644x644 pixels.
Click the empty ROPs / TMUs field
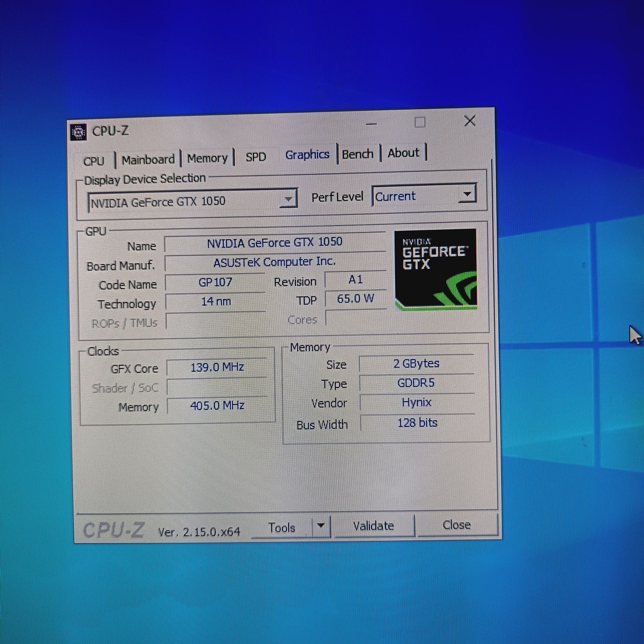point(216,321)
